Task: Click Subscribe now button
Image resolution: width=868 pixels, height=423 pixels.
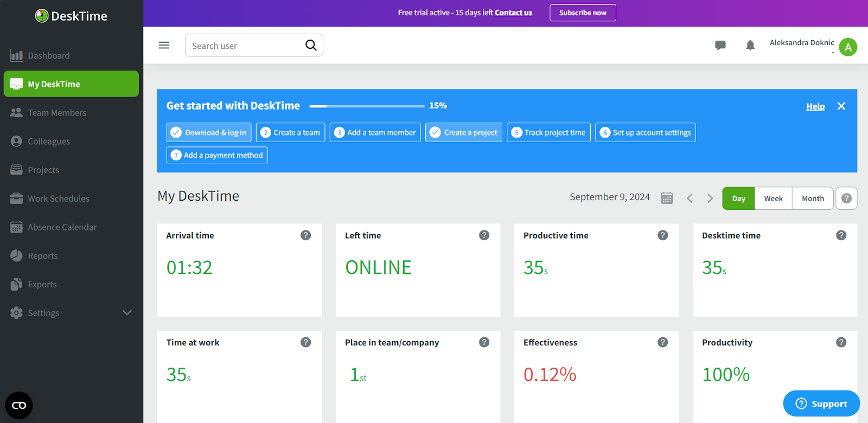Action: [x=583, y=13]
